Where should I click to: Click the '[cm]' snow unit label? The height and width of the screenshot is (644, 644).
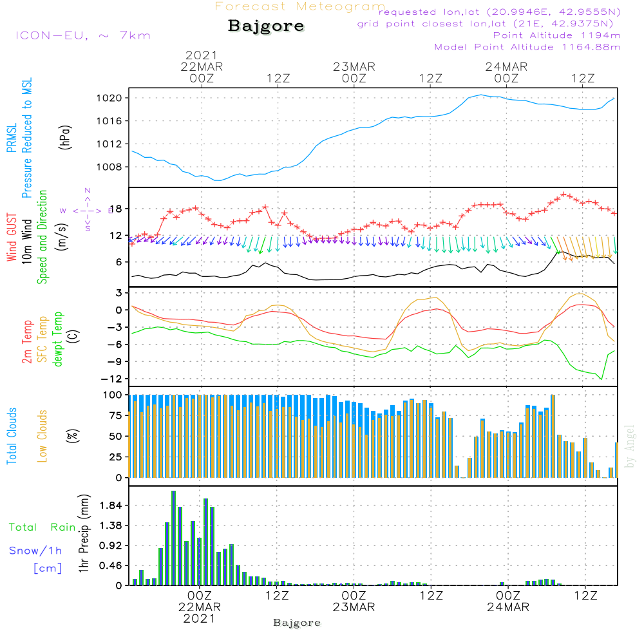tap(48, 569)
